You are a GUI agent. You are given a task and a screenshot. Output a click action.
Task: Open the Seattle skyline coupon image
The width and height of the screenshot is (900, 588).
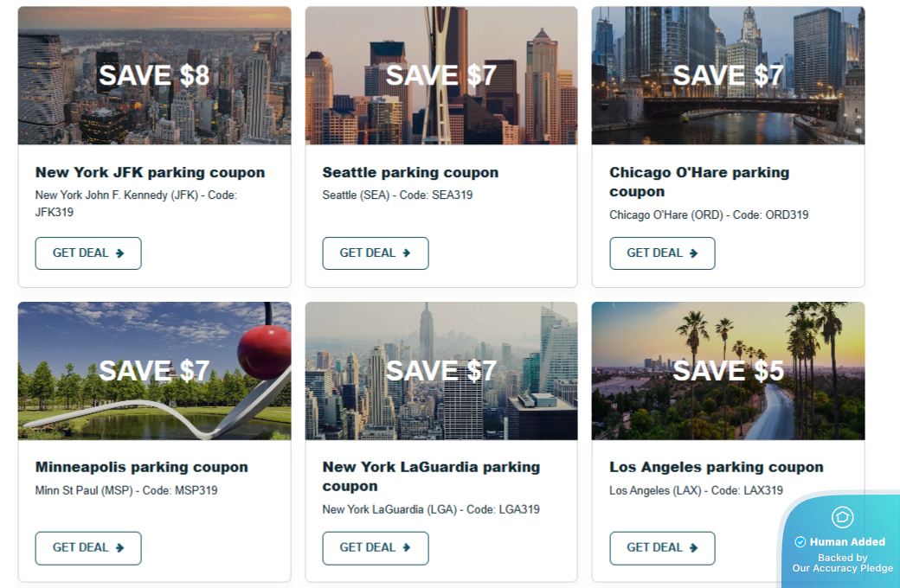pos(441,76)
